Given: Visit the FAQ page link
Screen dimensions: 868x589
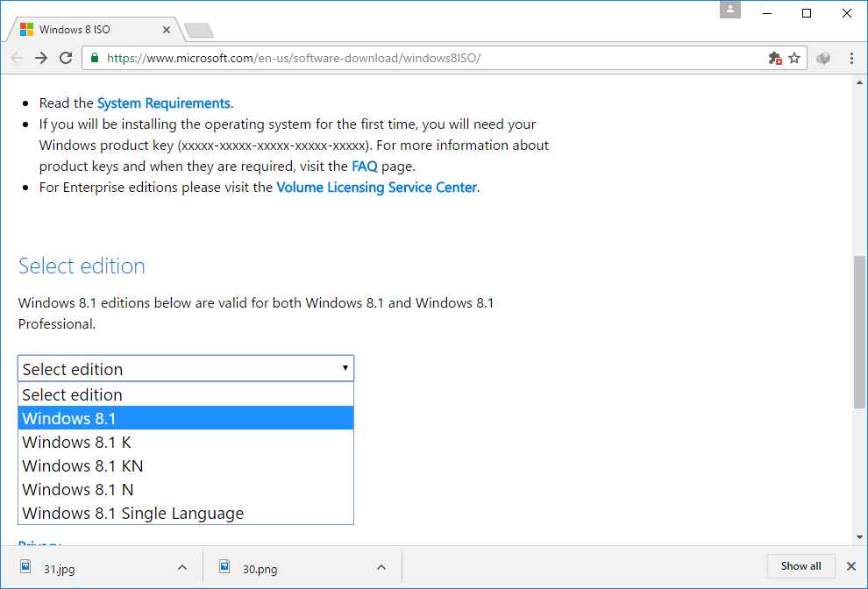Looking at the screenshot, I should [365, 167].
